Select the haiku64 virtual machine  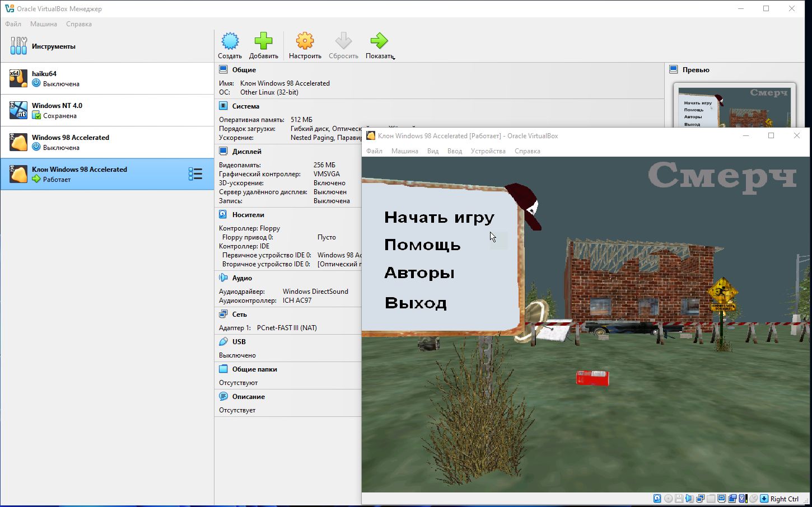coord(106,78)
